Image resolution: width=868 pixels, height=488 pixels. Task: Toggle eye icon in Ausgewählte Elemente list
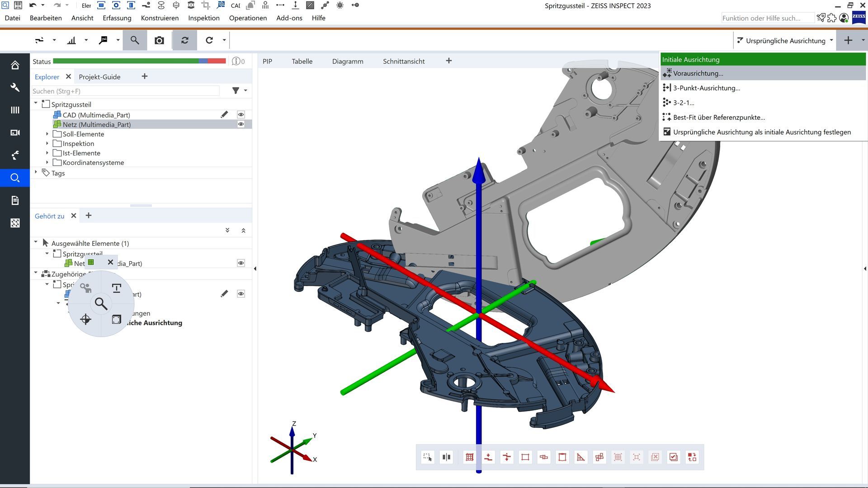[241, 263]
